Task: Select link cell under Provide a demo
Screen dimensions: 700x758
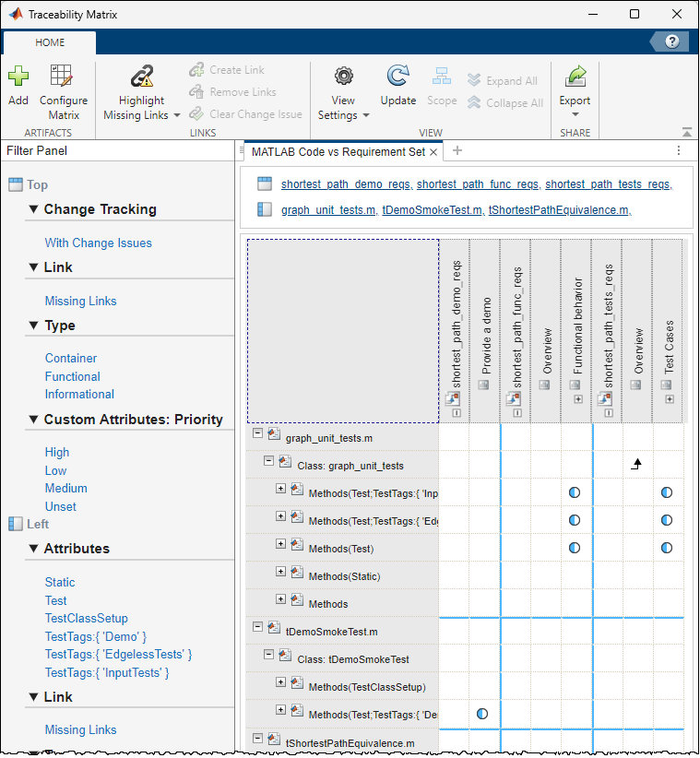Action: point(482,714)
